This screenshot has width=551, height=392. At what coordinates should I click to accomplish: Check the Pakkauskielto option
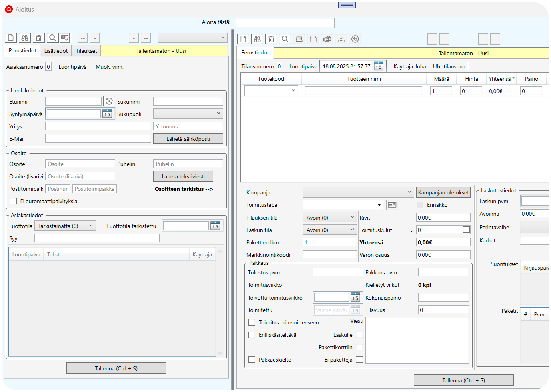point(252,360)
